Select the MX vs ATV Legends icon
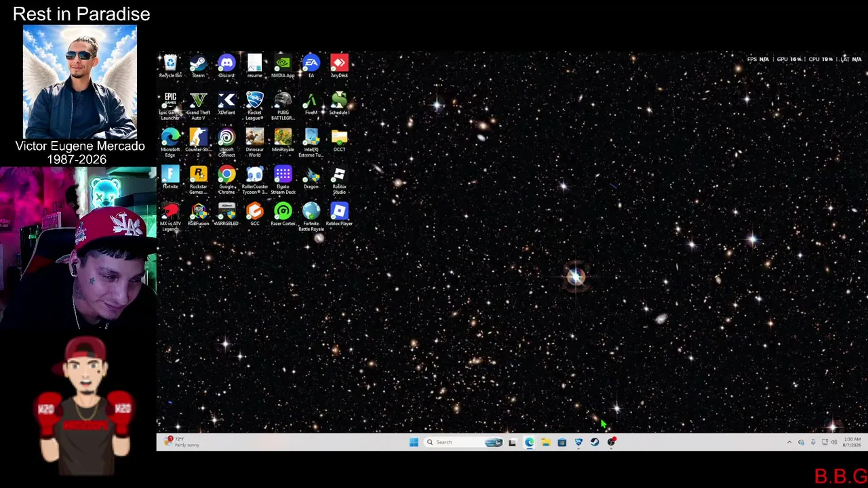 pyautogui.click(x=170, y=218)
